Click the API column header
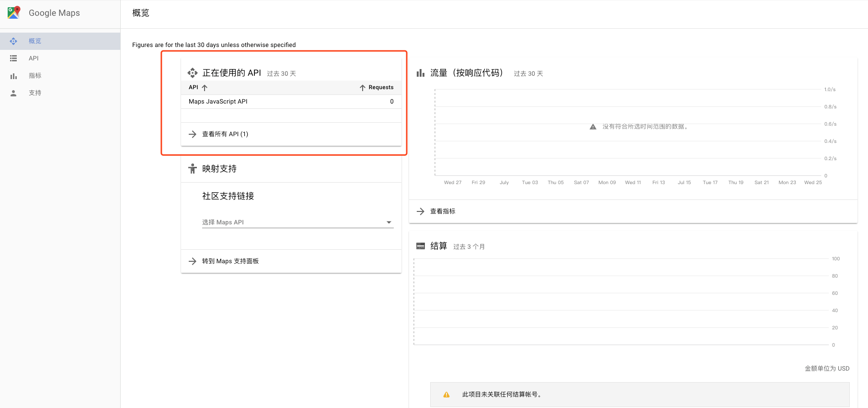This screenshot has height=408, width=868. [194, 87]
